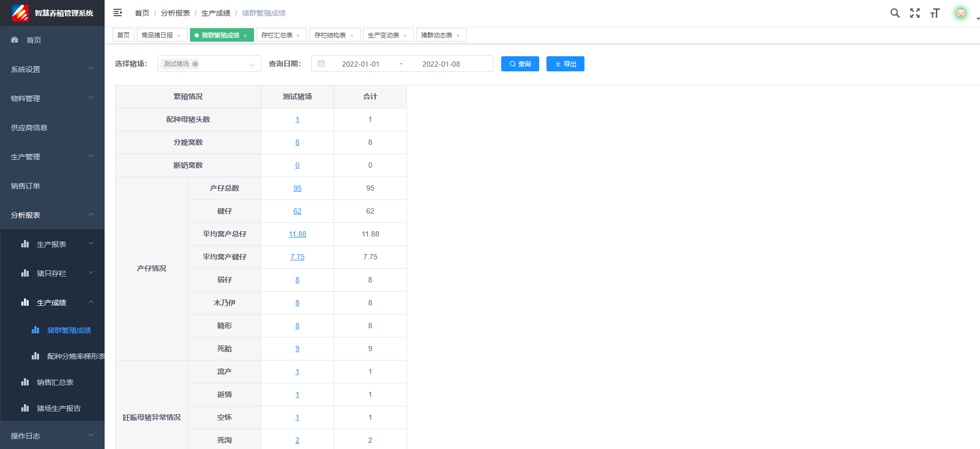Click the dashboard icon beside 首页 in sidebar
This screenshot has height=449, width=980.
click(15, 40)
